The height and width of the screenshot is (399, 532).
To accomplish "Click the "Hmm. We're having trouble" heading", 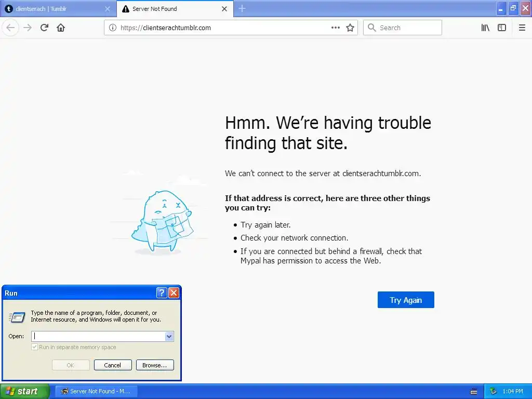I will 328,123.
